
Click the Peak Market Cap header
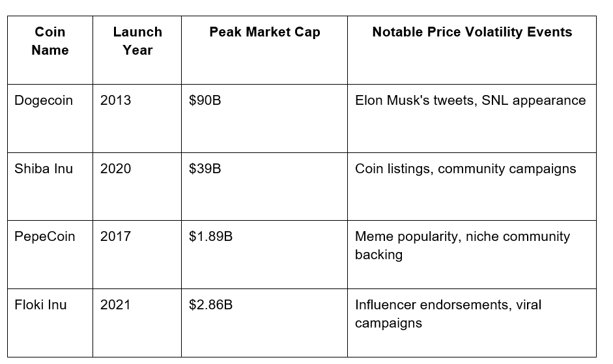coord(264,50)
